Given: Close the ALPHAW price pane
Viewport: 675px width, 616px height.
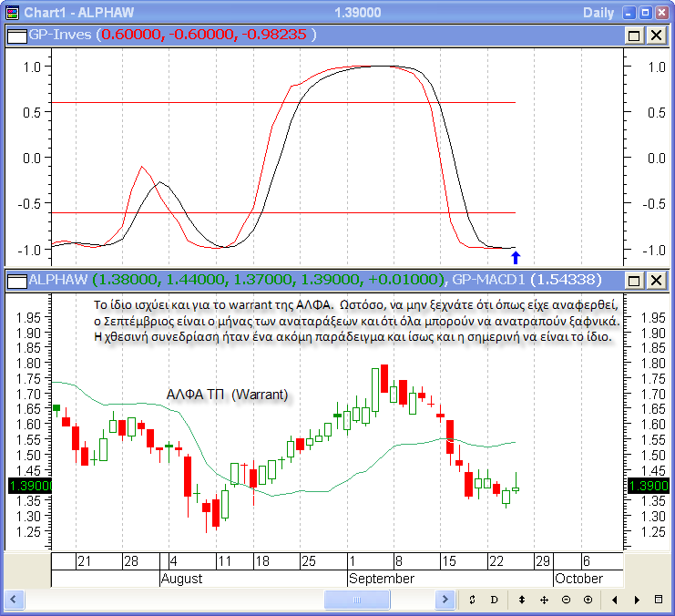Looking at the screenshot, I should coord(655,279).
